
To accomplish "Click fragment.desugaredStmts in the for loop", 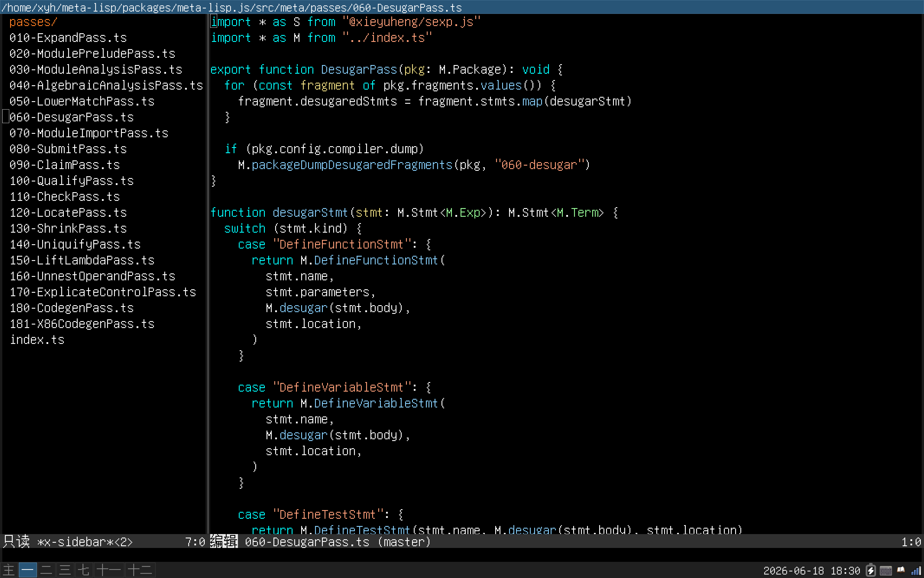I will (x=317, y=101).
